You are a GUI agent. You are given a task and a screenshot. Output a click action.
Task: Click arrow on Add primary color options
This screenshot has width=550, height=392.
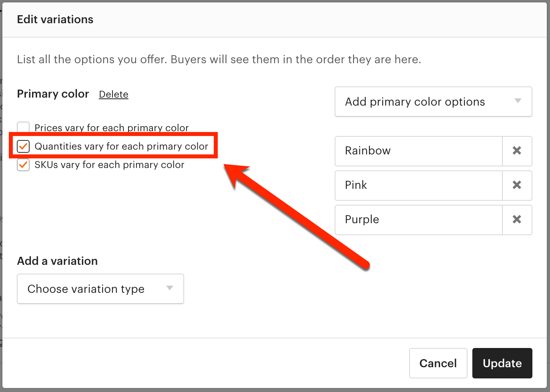518,101
